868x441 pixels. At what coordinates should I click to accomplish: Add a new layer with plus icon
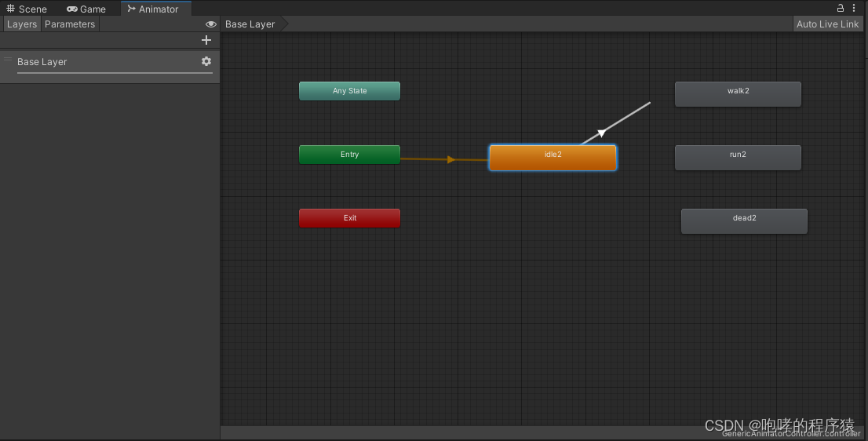coord(206,40)
